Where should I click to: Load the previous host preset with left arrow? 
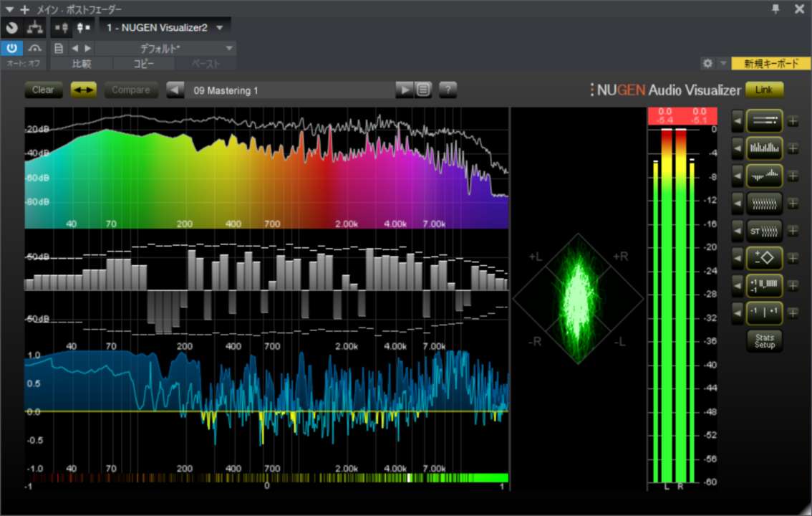click(x=75, y=48)
